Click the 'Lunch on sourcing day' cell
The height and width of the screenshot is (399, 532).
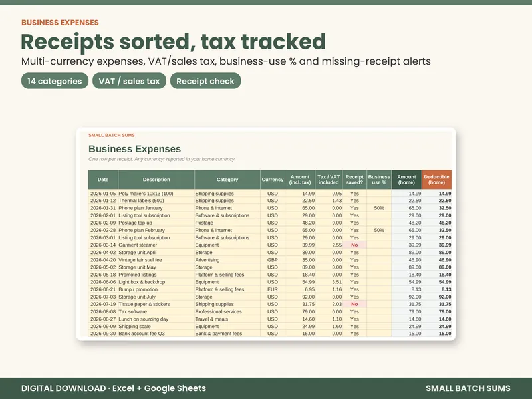[156, 319]
